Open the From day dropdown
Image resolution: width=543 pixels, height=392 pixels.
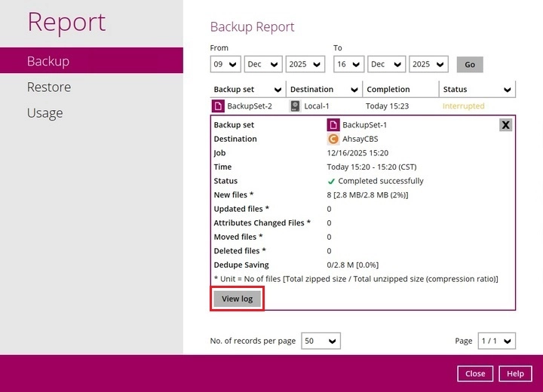pyautogui.click(x=225, y=65)
